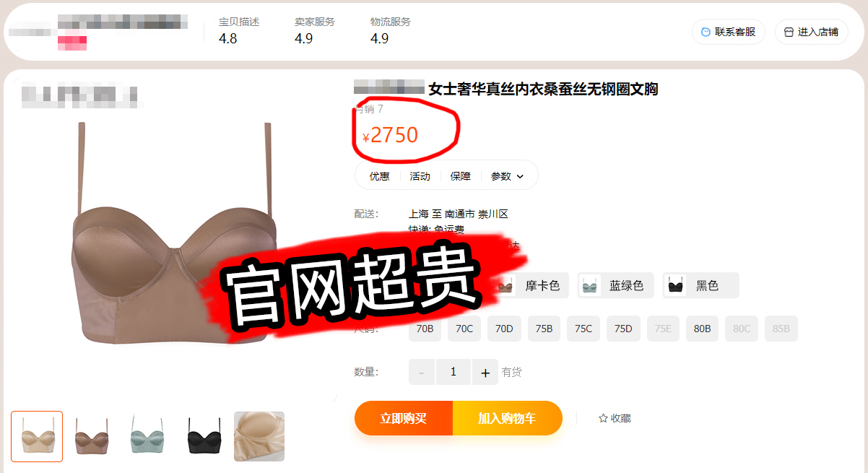868x473 pixels.
Task: Choose the 黑色 color option
Action: tap(701, 285)
